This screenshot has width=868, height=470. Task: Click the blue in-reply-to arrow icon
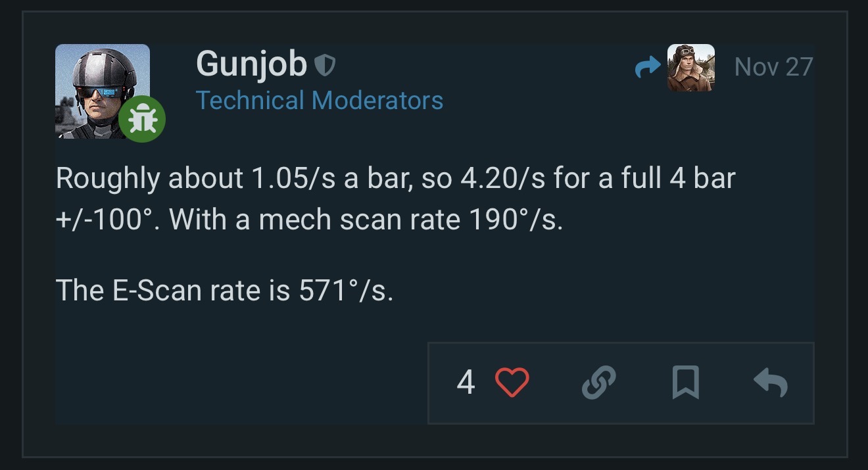(648, 68)
